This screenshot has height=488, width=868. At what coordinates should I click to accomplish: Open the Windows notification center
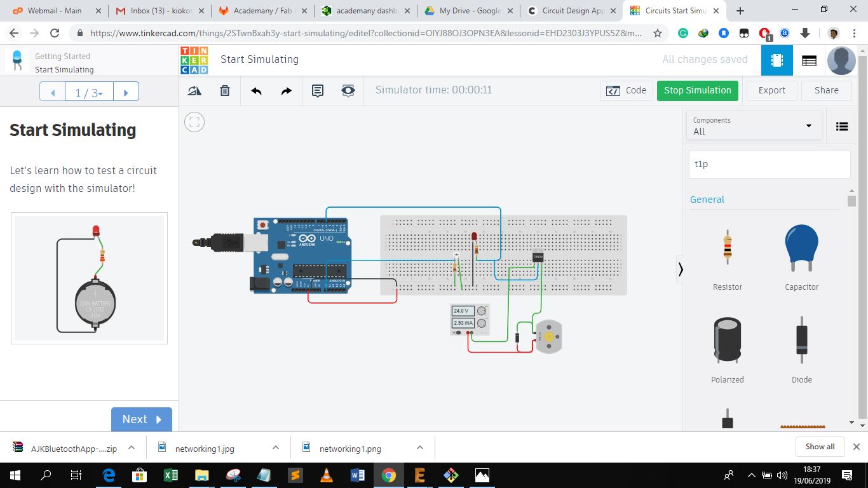[846, 475]
